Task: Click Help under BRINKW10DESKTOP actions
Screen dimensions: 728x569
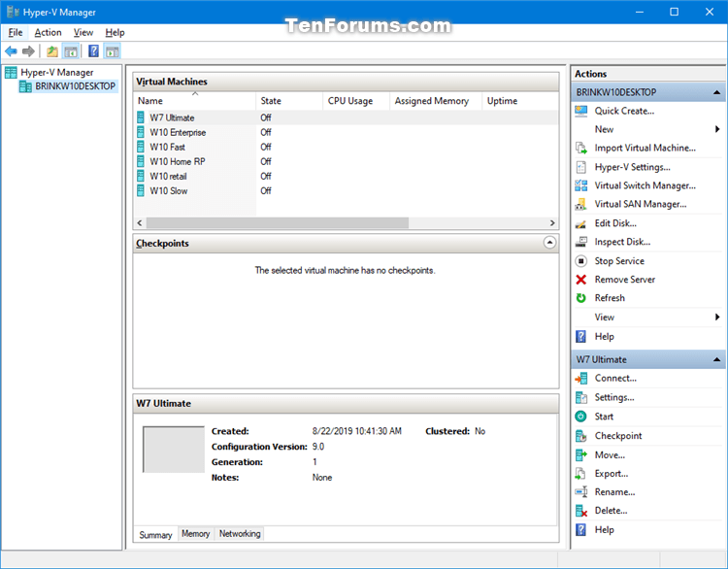Action: [604, 337]
